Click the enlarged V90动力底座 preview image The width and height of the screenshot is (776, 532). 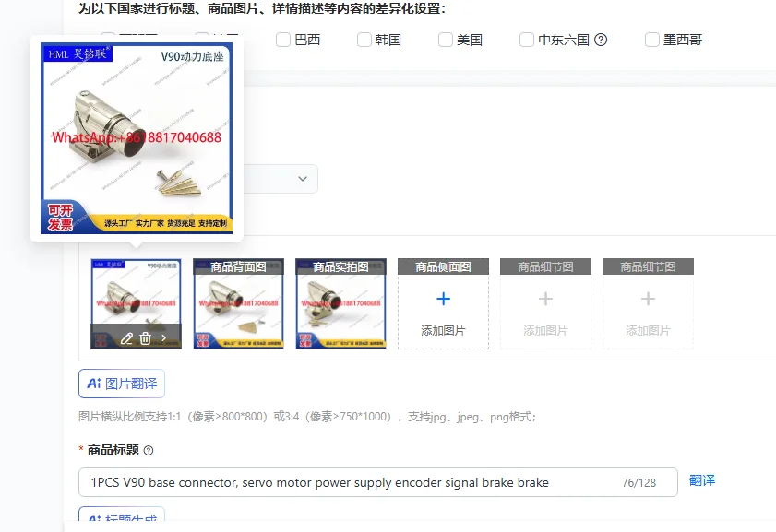click(x=137, y=138)
